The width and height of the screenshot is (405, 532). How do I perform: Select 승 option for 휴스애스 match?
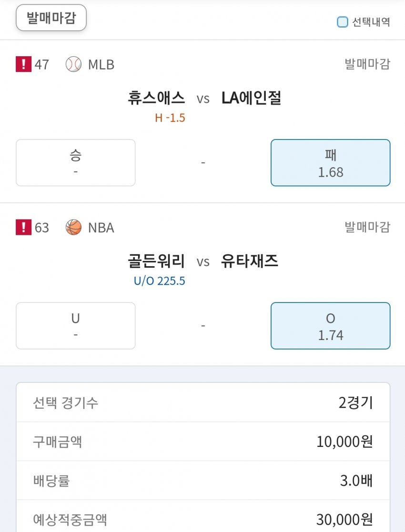[x=75, y=162]
